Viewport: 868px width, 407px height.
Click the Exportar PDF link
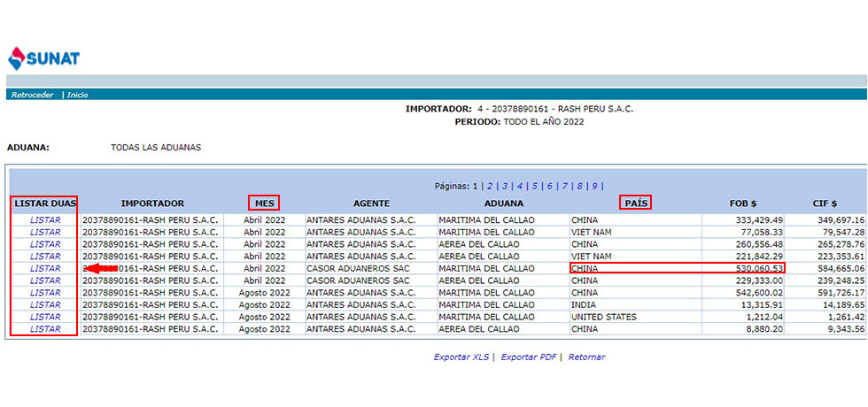pos(529,357)
